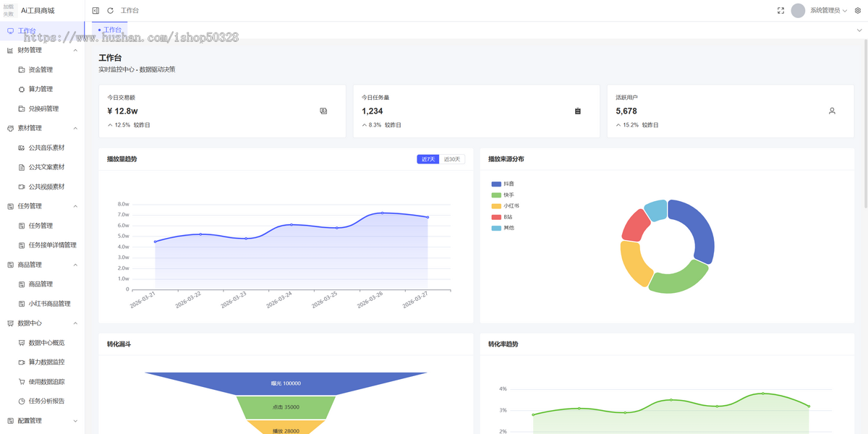Click 工作台 breadcrumb in header
Viewport: 868px width, 434px height.
point(129,11)
